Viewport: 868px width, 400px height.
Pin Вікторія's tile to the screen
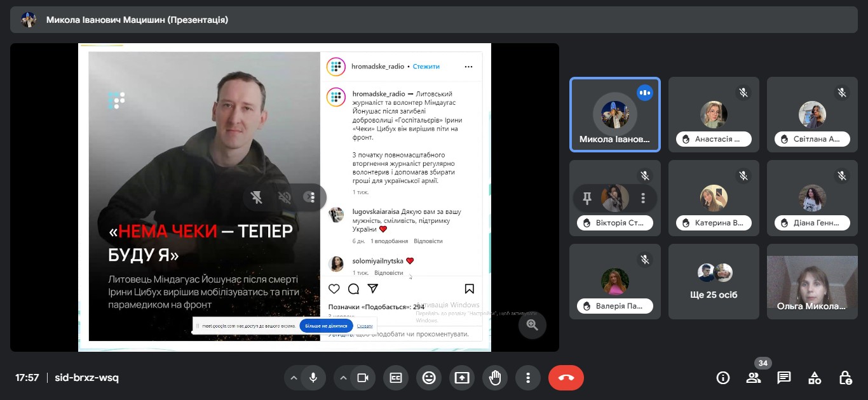tap(587, 199)
